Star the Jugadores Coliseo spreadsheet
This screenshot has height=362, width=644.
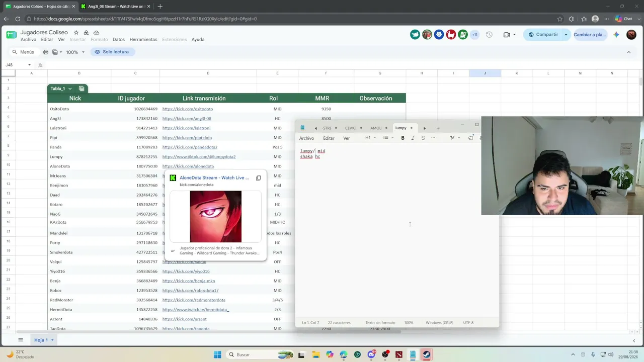[x=76, y=33]
